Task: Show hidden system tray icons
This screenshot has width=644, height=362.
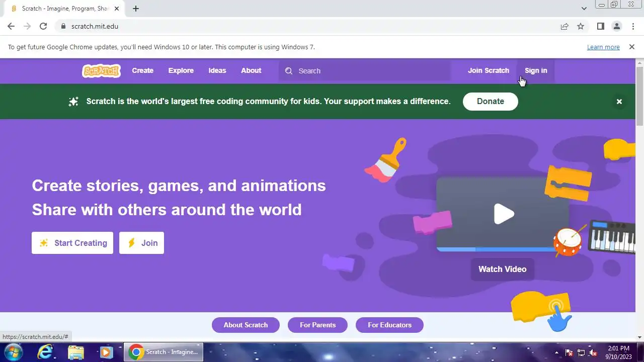Action: tap(556, 352)
